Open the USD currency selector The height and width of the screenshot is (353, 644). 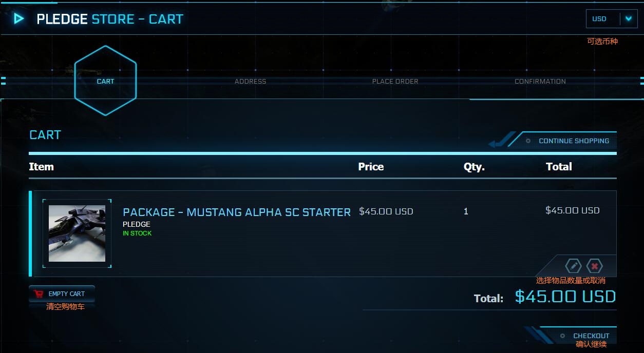600,19
